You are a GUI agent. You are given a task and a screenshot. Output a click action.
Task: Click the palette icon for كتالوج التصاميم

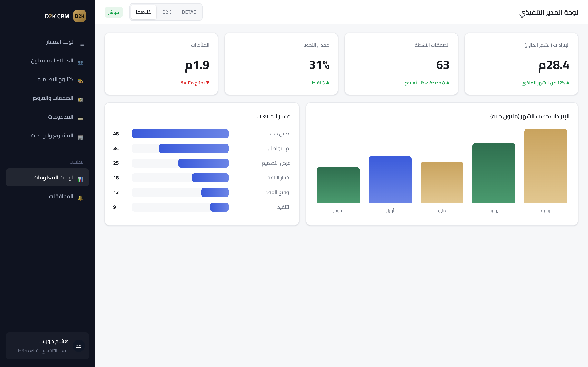tap(80, 81)
